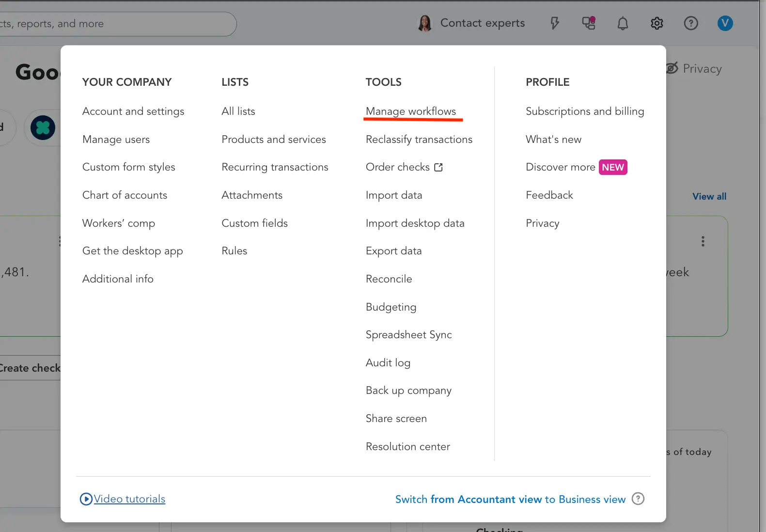This screenshot has height=532, width=766.
Task: Open Spreadsheet Sync
Action: coord(409,335)
